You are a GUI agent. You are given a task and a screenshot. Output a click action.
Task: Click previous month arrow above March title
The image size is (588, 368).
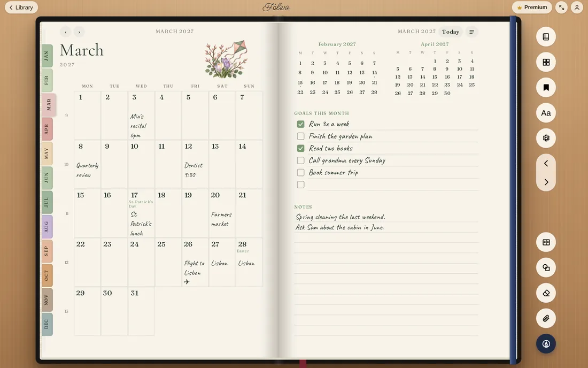(x=66, y=32)
